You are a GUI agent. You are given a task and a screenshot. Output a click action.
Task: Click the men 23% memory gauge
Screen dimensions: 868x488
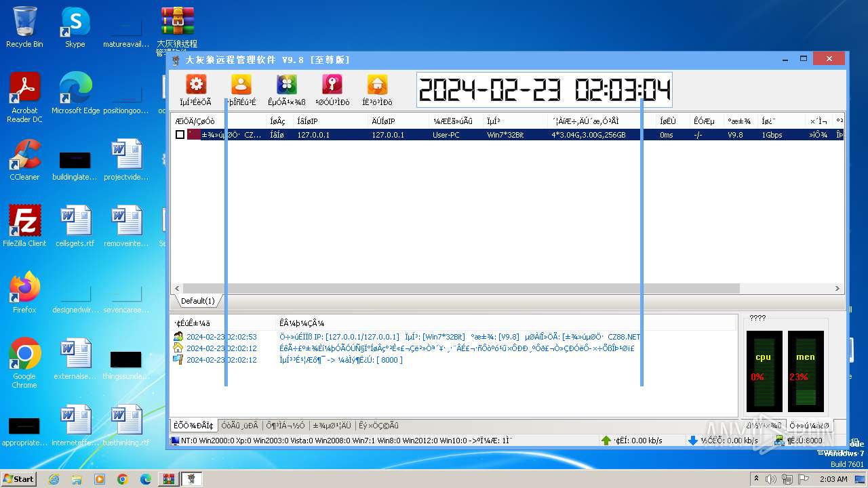click(x=806, y=371)
